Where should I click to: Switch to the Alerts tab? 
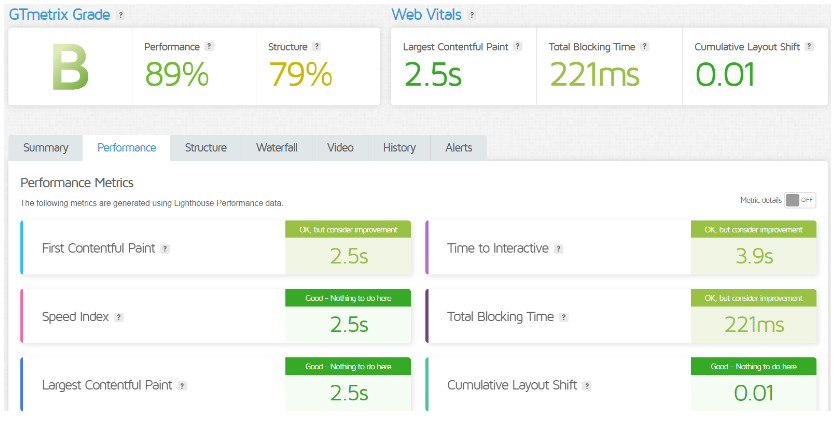[459, 148]
